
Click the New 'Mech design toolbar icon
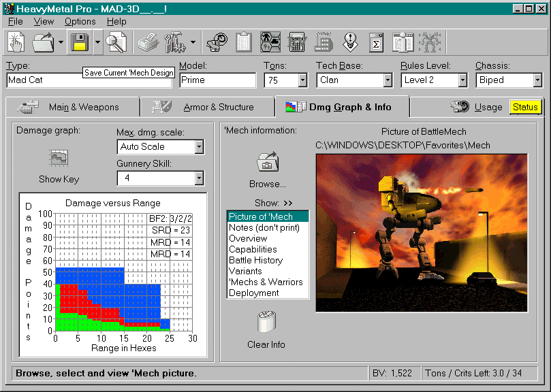click(16, 42)
